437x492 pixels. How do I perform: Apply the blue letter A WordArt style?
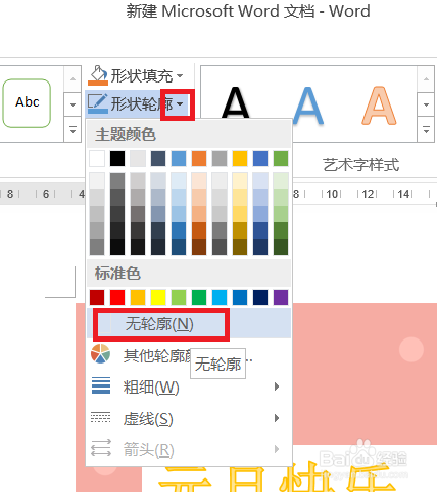click(x=308, y=105)
